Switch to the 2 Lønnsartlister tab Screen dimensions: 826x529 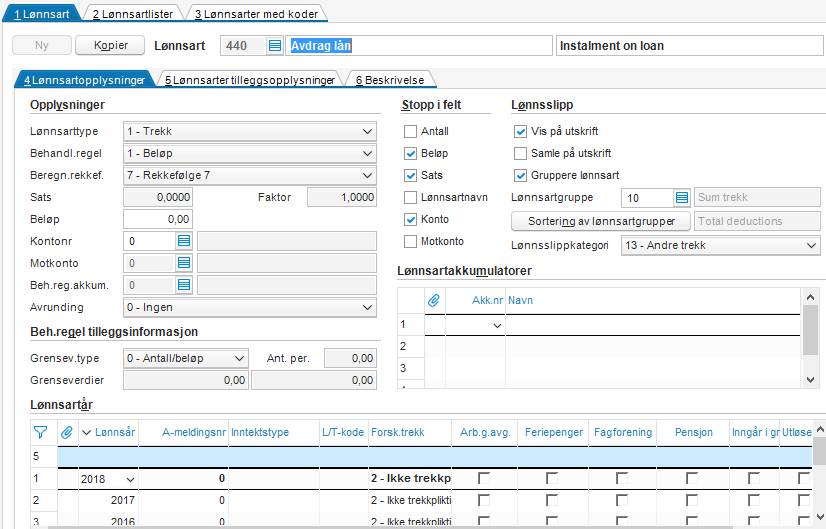click(133, 14)
